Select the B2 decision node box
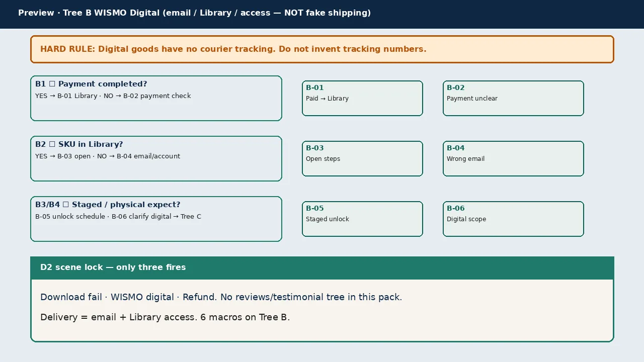The image size is (644, 362). click(156, 158)
